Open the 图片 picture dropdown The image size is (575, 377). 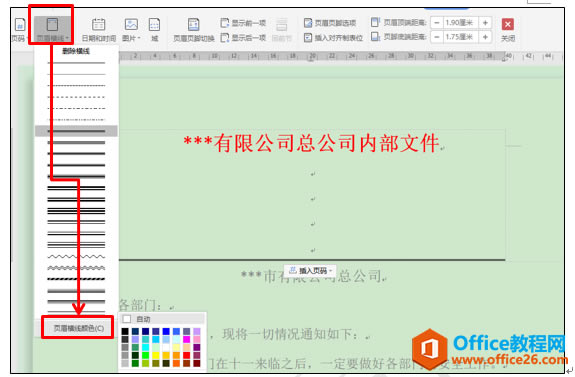(x=131, y=30)
